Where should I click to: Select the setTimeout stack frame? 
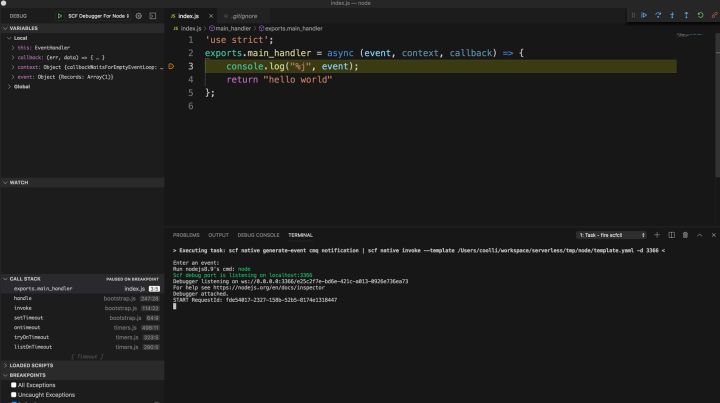click(x=83, y=318)
